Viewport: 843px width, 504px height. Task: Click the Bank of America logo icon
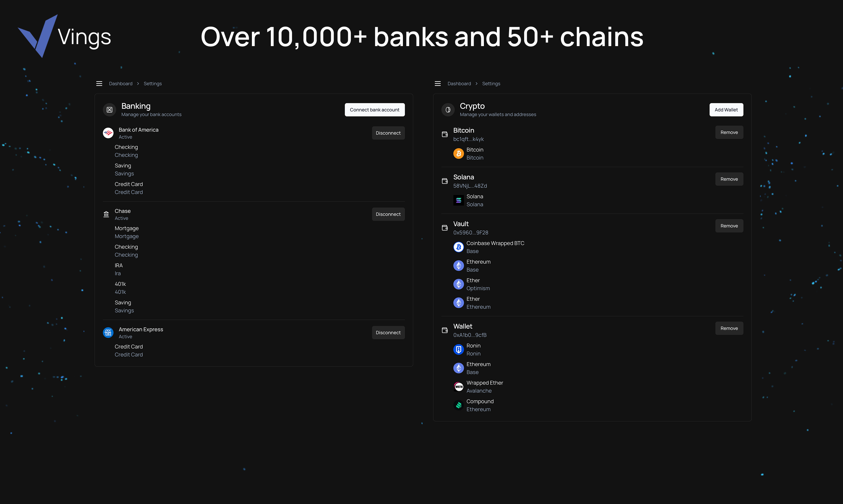click(108, 133)
